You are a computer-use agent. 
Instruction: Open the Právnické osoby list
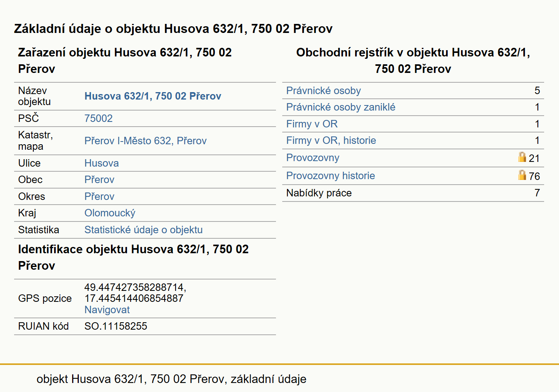point(323,91)
